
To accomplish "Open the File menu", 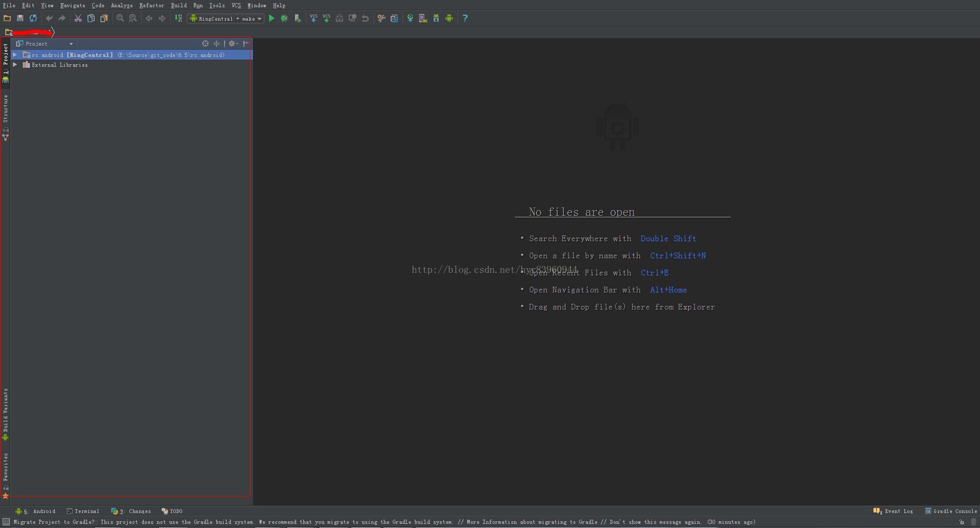I will tap(9, 5).
